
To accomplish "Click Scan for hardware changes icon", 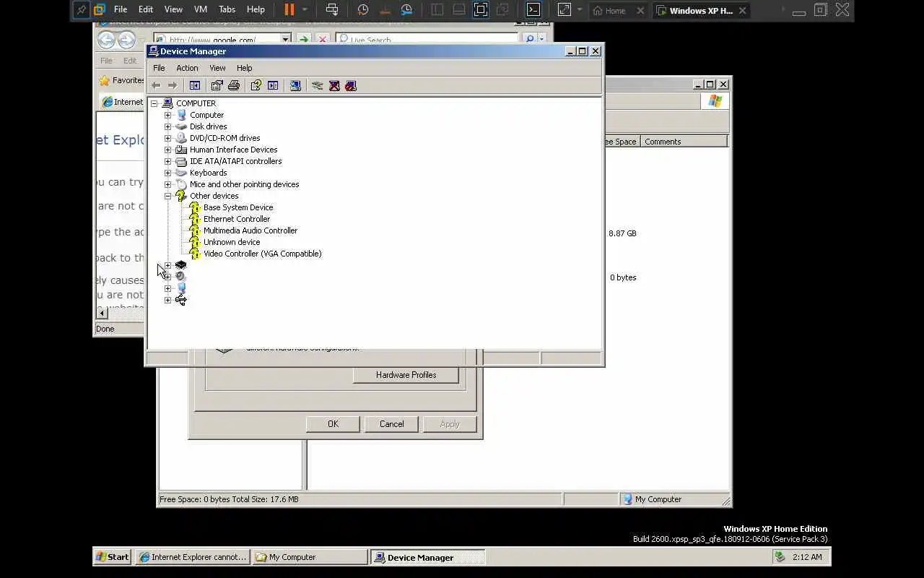I will tap(295, 85).
